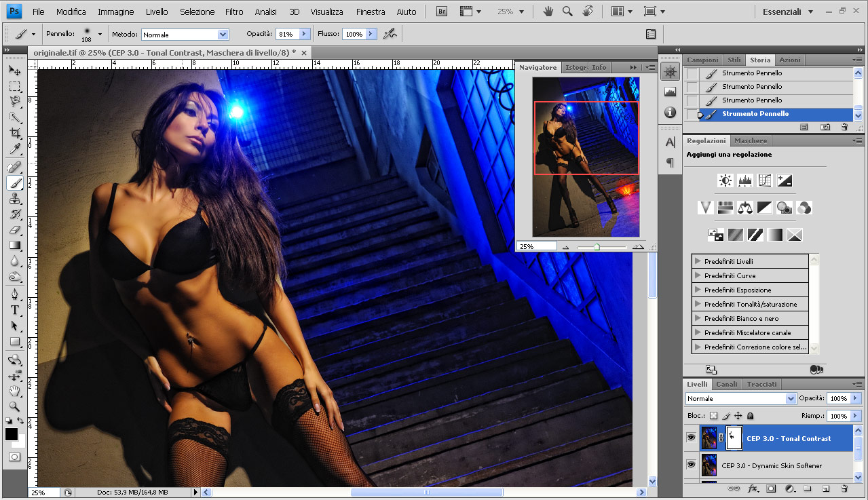Screen dimensions: 868x500
Task: Switch to the Maschere tab
Action: point(751,140)
